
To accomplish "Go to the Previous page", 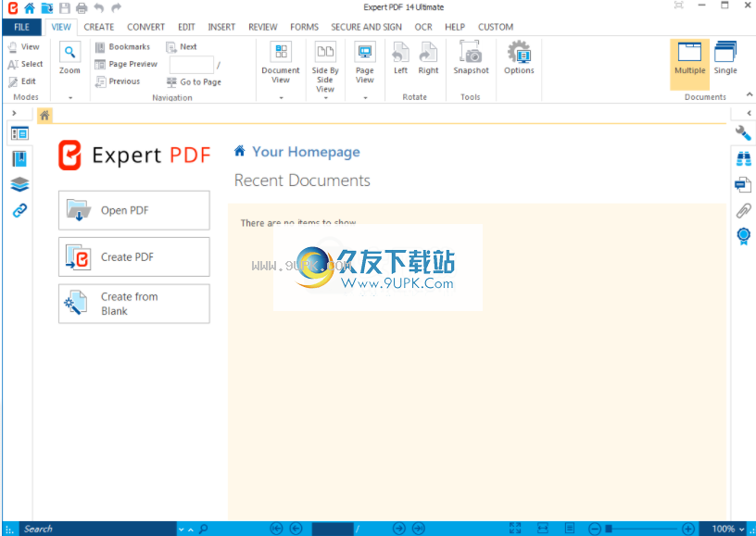I will point(118,81).
